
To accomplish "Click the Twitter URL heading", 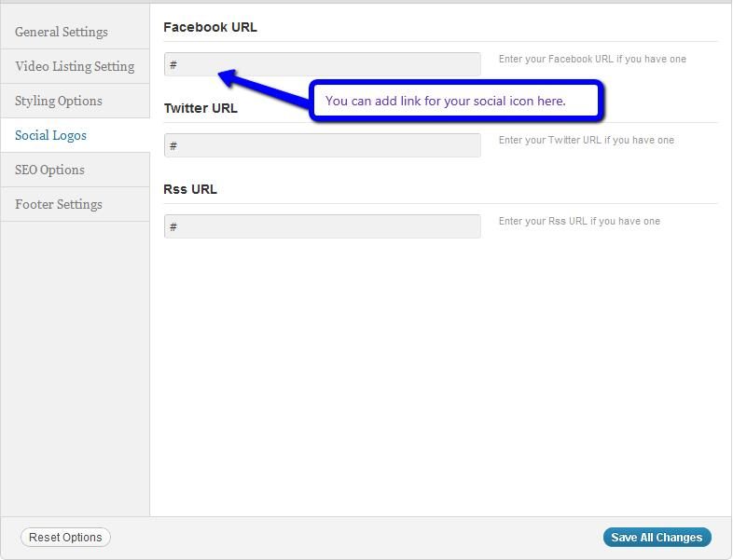I will tap(201, 108).
